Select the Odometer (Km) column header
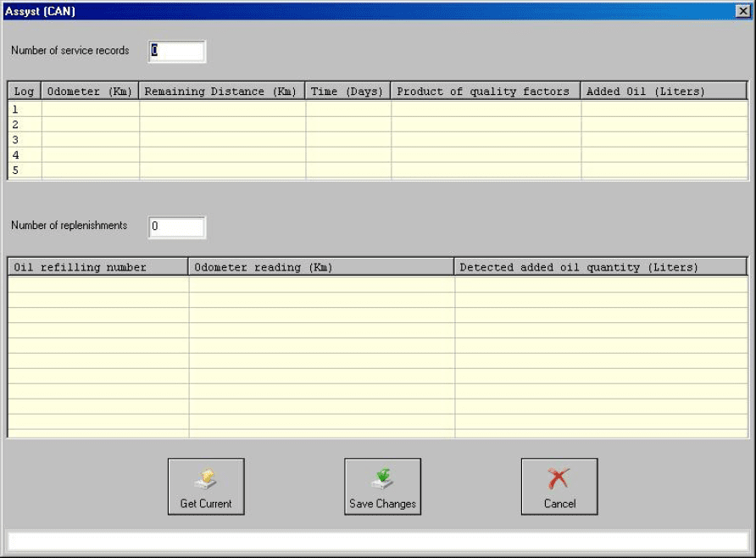This screenshot has height=558, width=756. pyautogui.click(x=90, y=92)
